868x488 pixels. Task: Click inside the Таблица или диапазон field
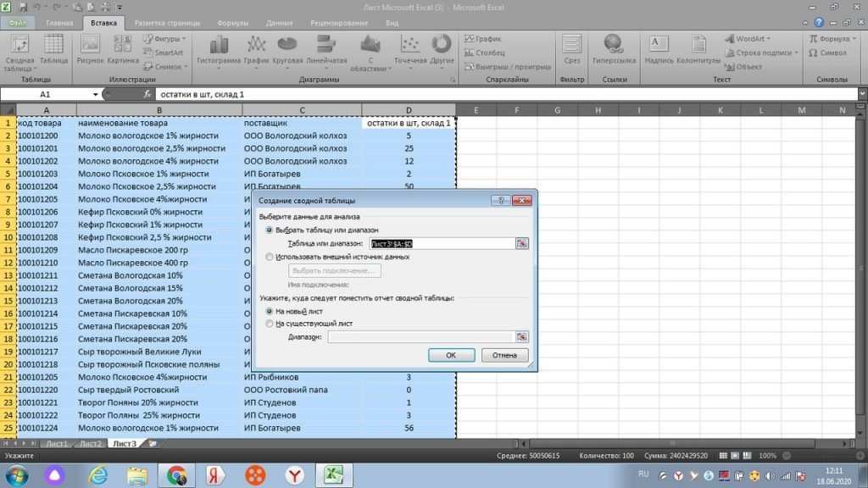[443, 242]
